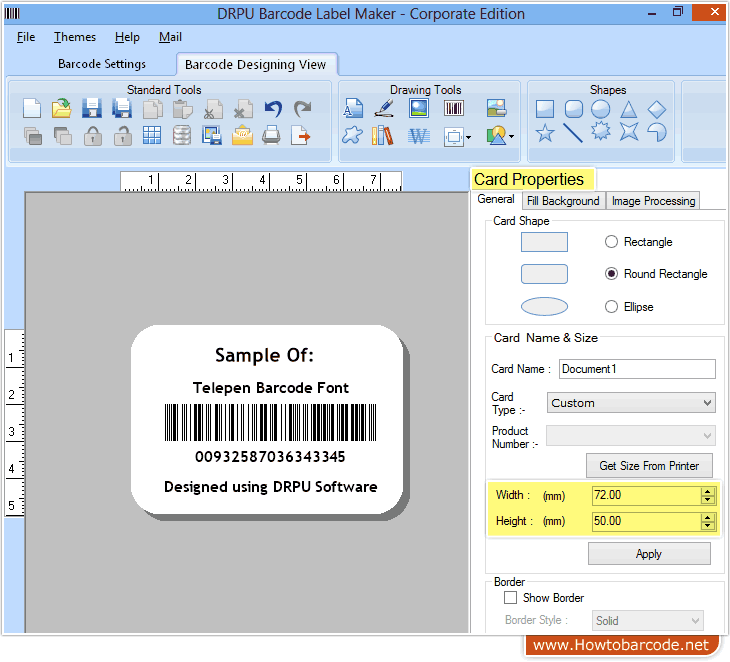Image resolution: width=730 pixels, height=662 pixels.
Task: Draw a rectangle shape
Action: (x=545, y=109)
